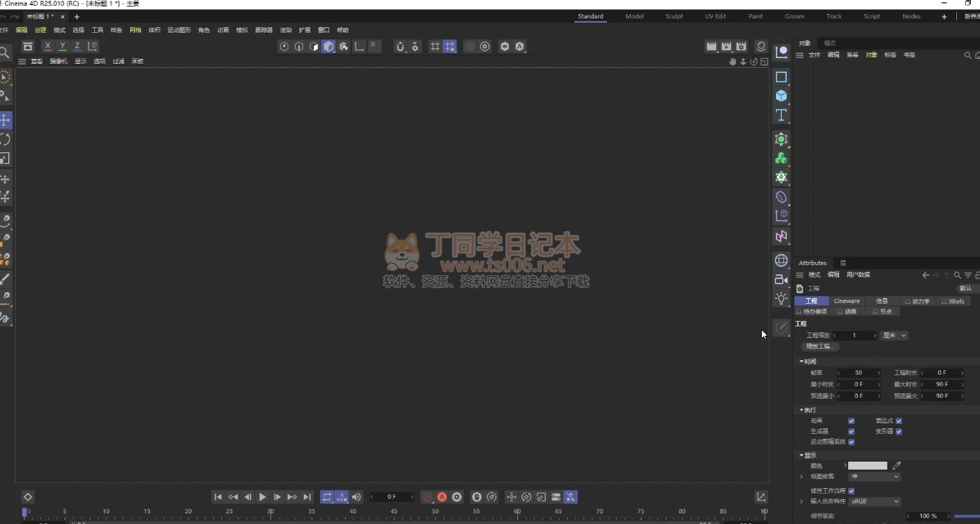Open the environment globe icon
980x524 pixels.
pos(781,260)
